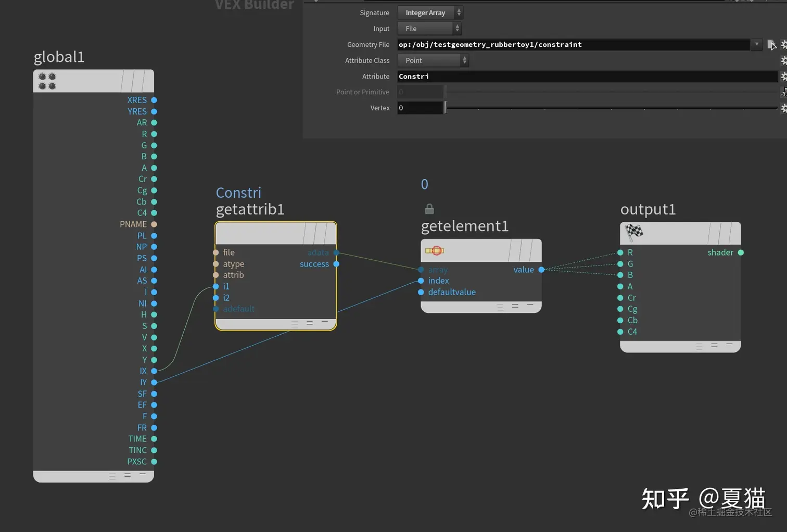
Task: Click the single-line collapse button on getattrib1 footer
Action: [x=325, y=322]
